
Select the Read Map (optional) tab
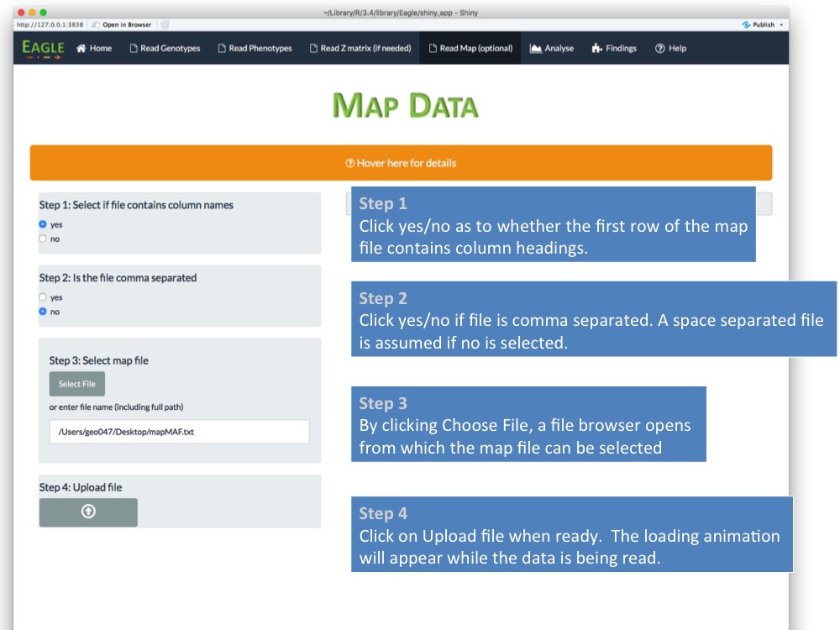470,48
